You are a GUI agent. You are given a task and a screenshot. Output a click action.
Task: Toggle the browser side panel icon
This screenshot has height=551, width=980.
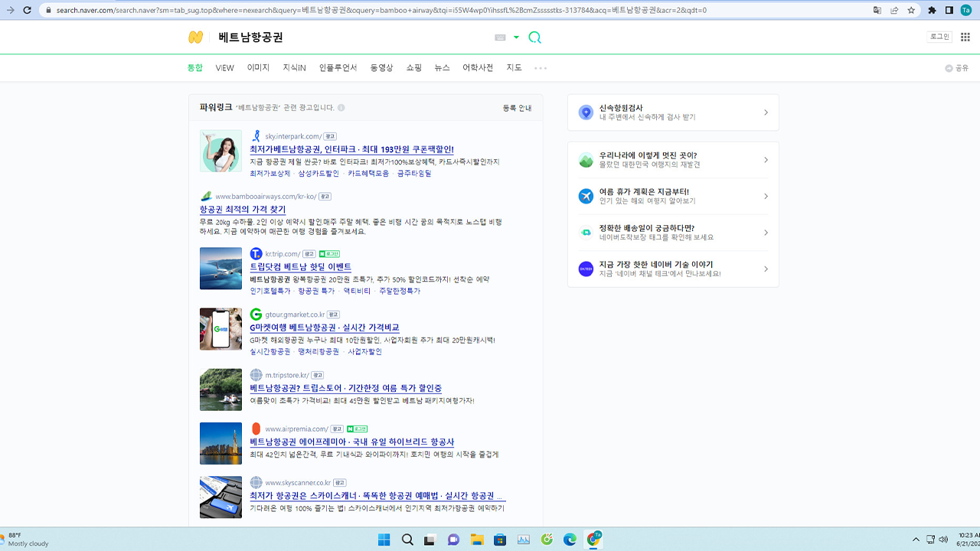pyautogui.click(x=949, y=11)
